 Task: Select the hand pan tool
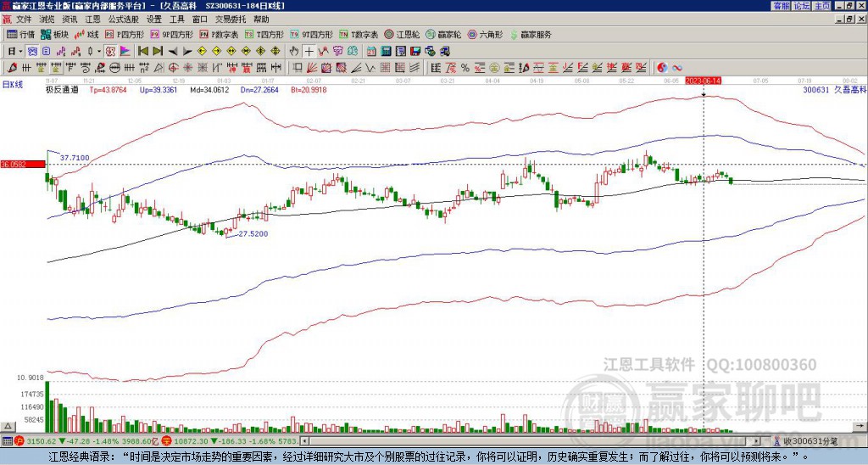(x=293, y=51)
